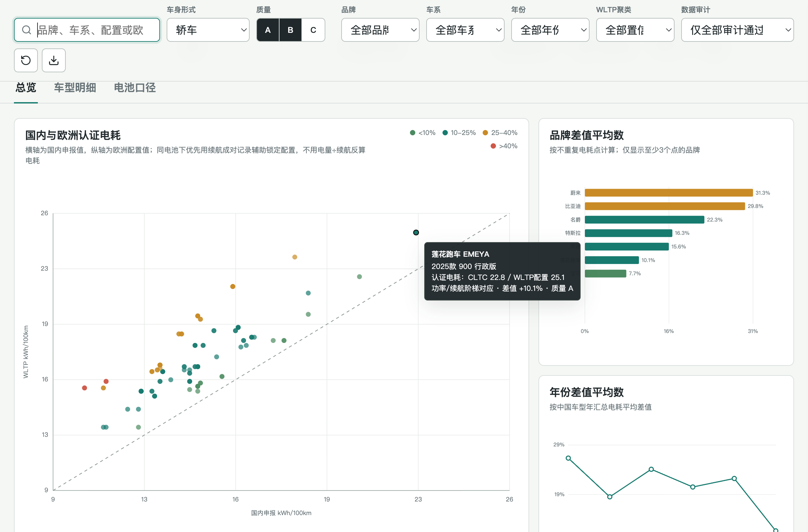Click the 蔚来 31.3% bar

coord(669,193)
